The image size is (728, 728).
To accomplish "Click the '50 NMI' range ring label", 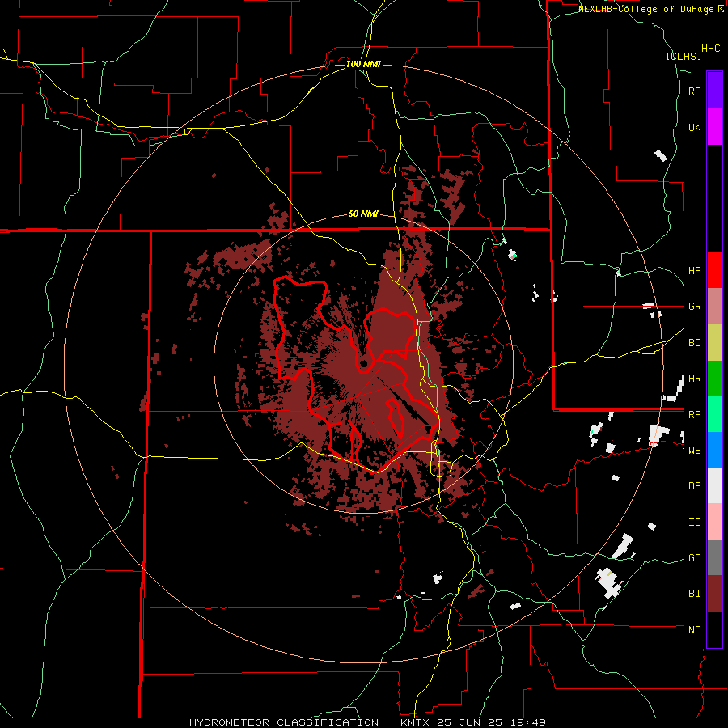I will (x=363, y=214).
